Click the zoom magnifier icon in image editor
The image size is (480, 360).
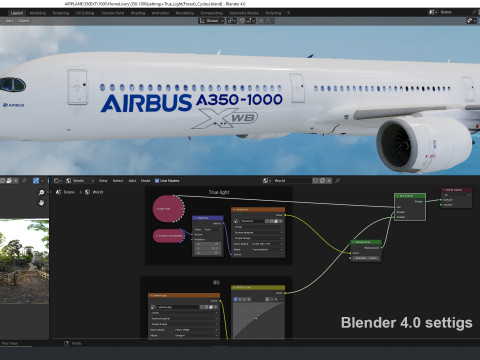[x=41, y=193]
